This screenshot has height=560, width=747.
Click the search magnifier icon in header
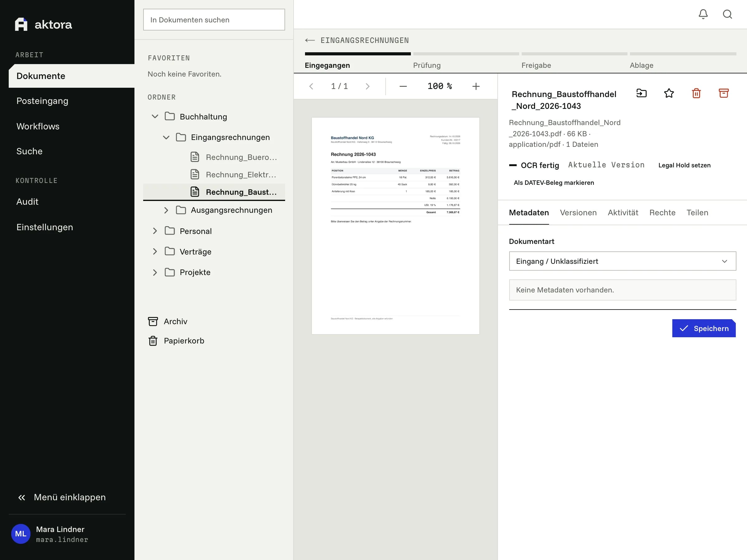click(727, 14)
